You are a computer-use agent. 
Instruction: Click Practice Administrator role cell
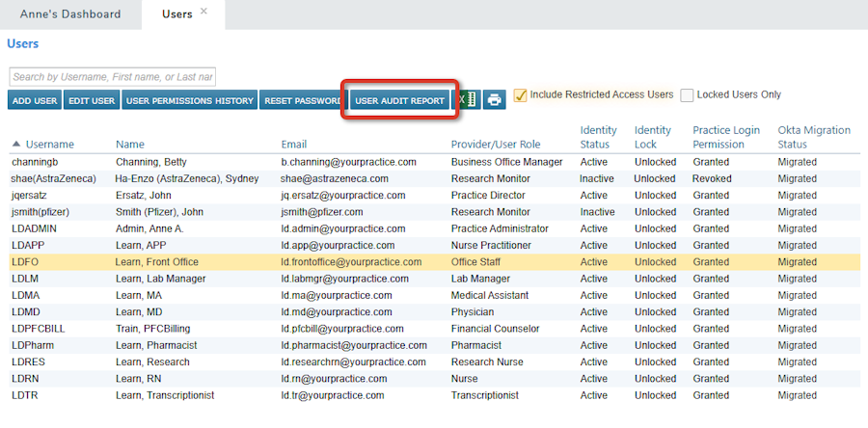[x=500, y=228]
